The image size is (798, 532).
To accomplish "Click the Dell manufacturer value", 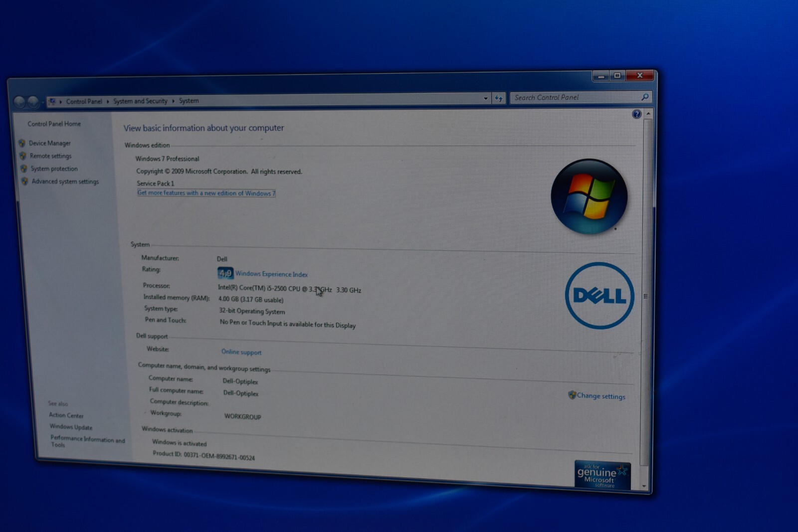I will click(x=222, y=259).
